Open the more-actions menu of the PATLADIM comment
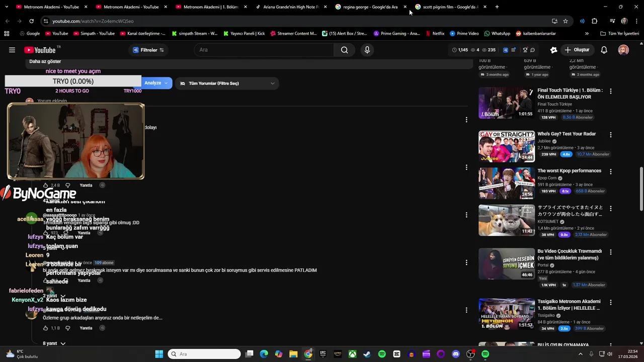The image size is (644, 362). click(466, 262)
